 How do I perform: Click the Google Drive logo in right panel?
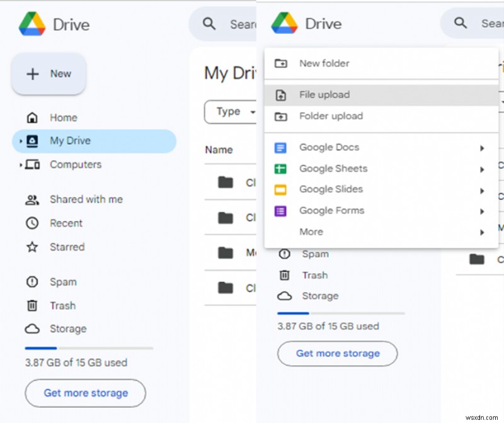tap(285, 23)
